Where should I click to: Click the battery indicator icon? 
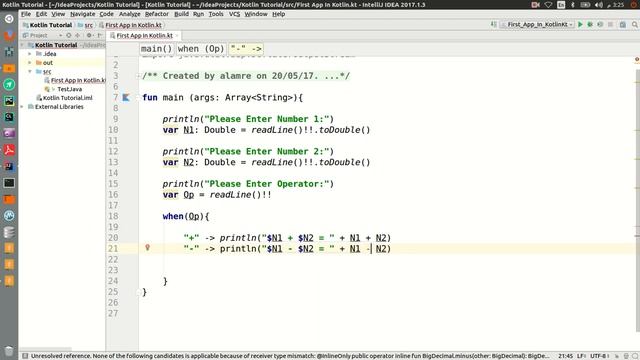click(585, 4)
